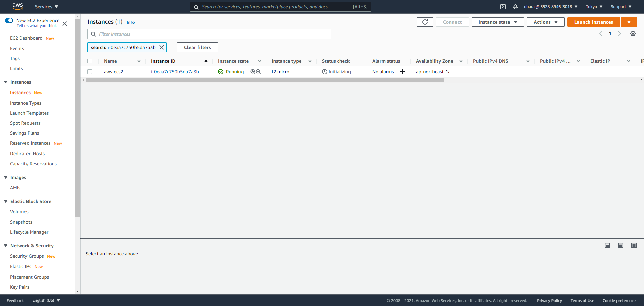
Task: Click the Running instance state text
Action: [x=235, y=72]
